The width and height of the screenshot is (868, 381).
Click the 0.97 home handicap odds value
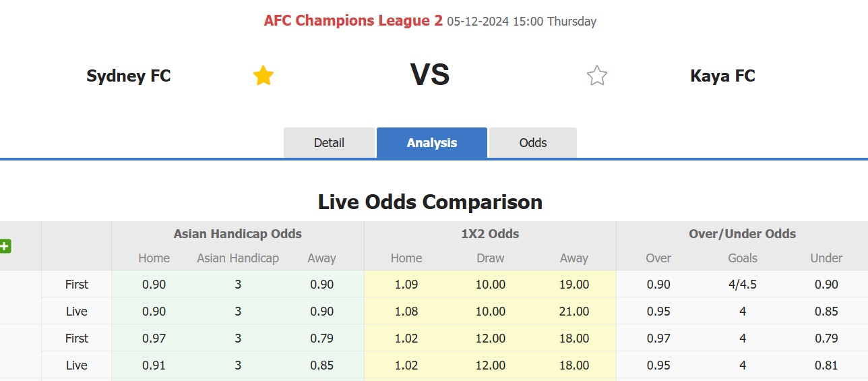(x=154, y=338)
